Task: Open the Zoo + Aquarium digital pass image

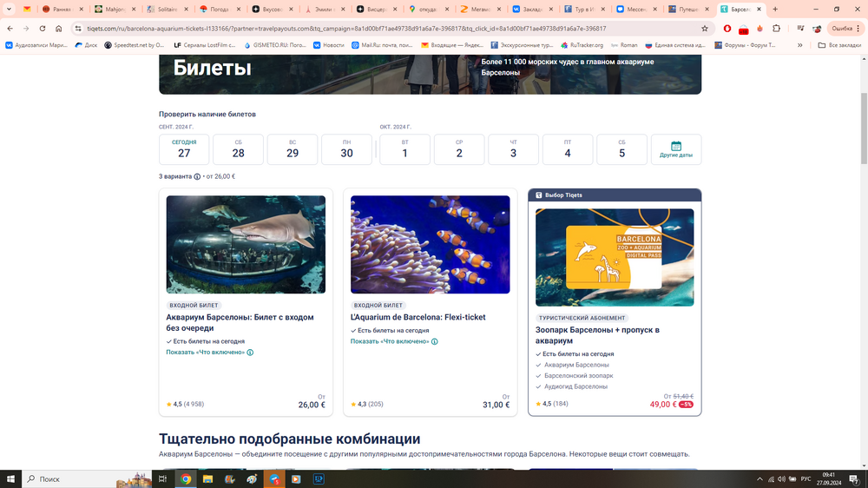Action: [615, 258]
